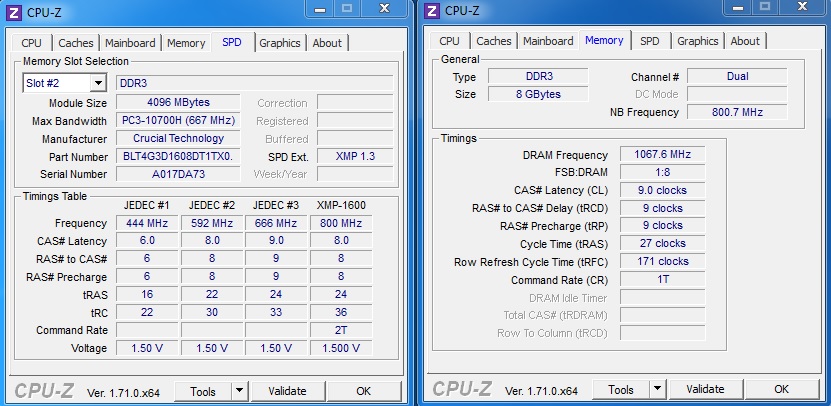Open the Graphics tab in the right window
This screenshot has height=406, width=831.
point(698,41)
